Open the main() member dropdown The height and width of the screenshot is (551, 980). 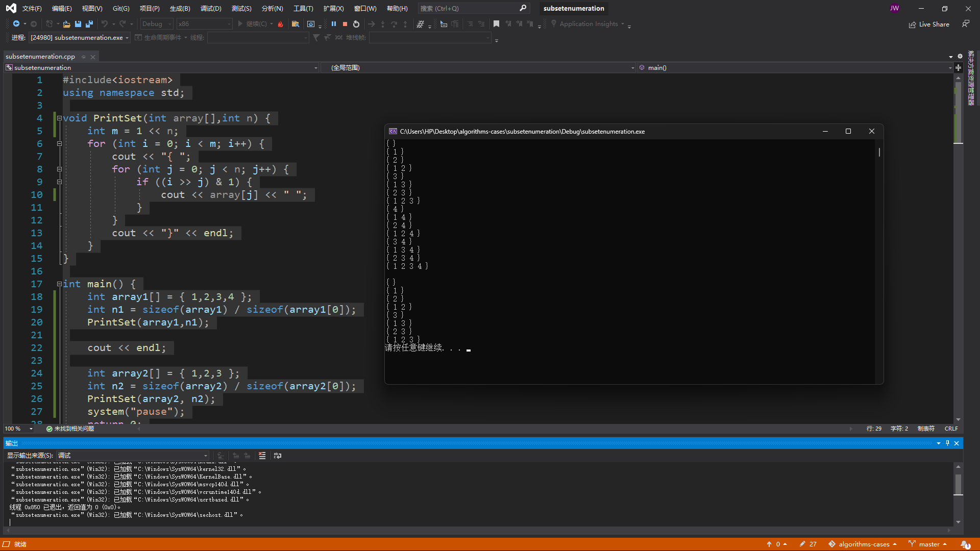(796, 68)
